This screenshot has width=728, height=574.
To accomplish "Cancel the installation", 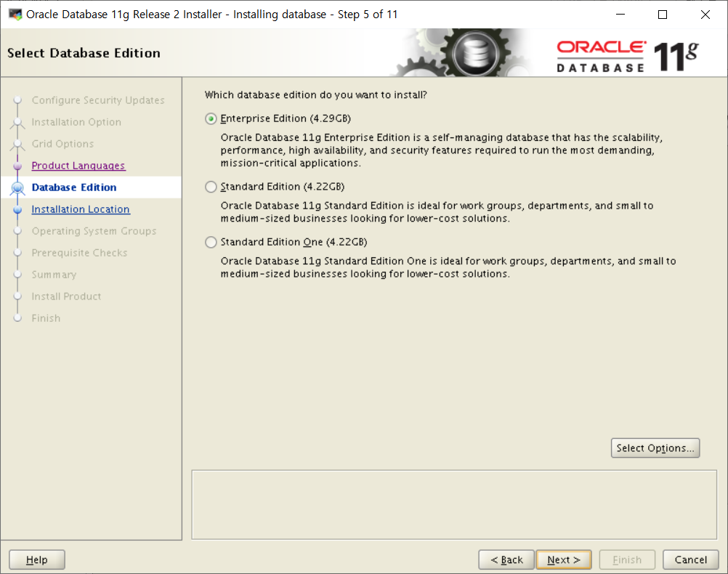I will [x=690, y=559].
